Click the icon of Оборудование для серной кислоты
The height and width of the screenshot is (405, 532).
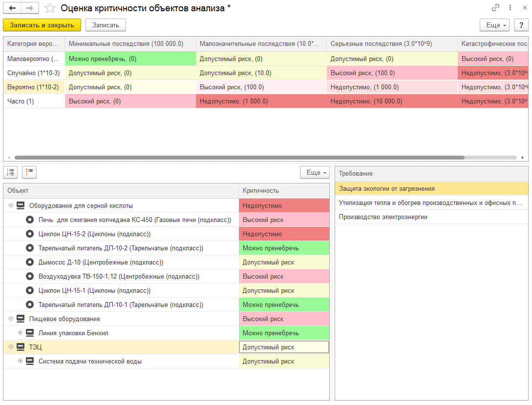[21, 206]
